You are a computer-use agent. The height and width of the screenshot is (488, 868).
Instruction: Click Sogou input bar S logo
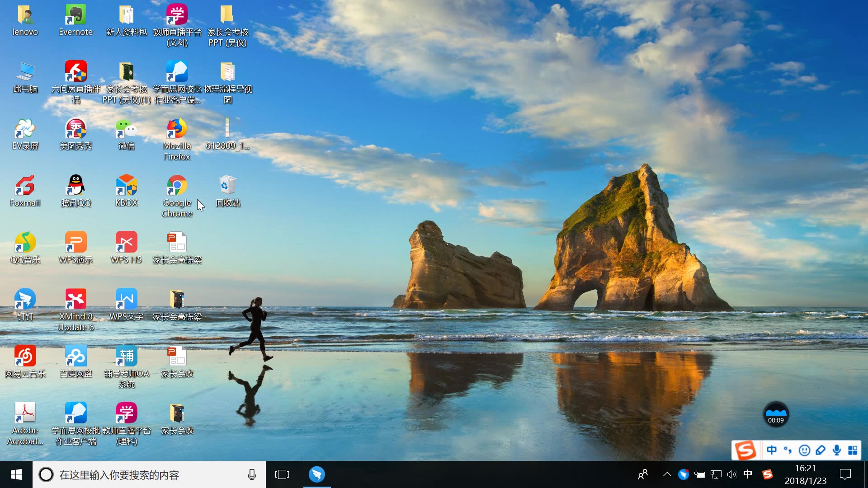pos(745,450)
